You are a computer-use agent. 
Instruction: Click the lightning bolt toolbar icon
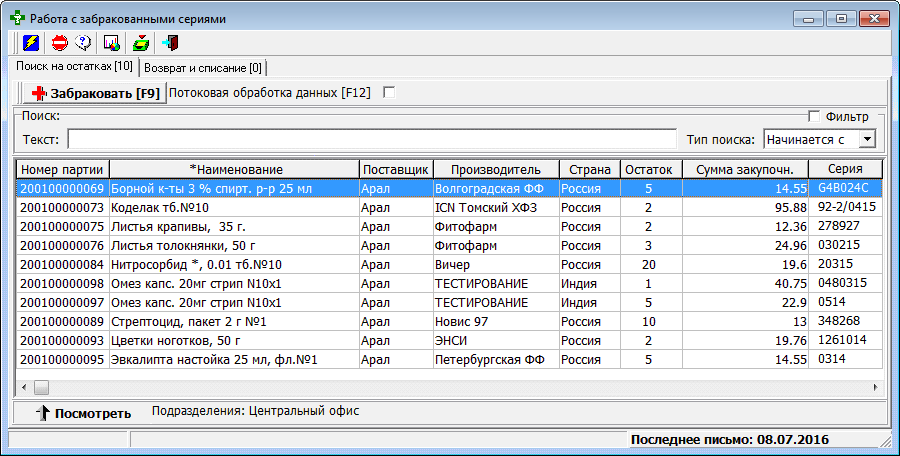point(31,43)
